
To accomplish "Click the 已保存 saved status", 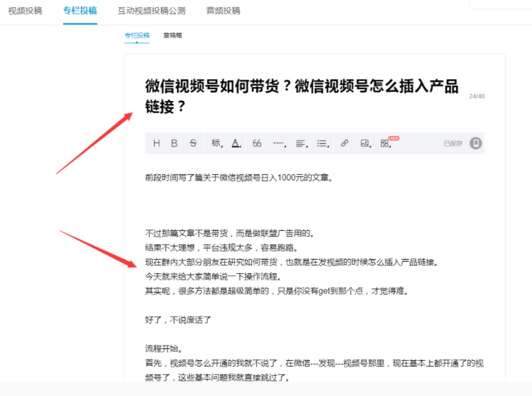I will (x=453, y=143).
